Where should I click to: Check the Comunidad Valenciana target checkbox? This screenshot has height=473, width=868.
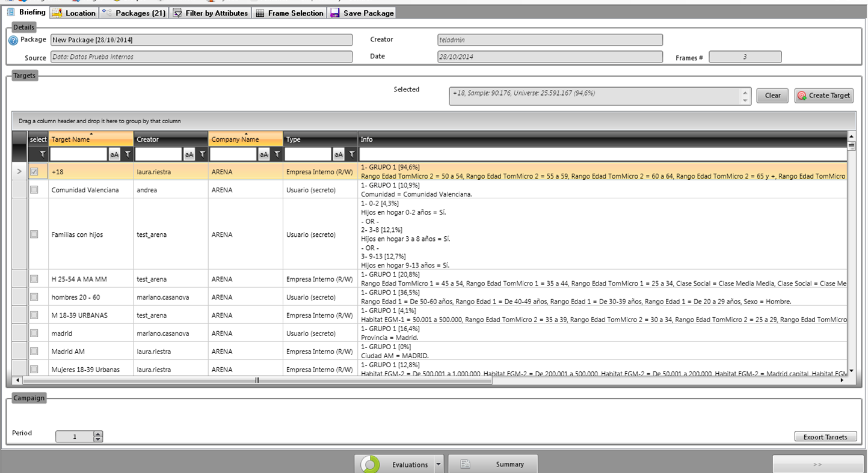pyautogui.click(x=34, y=190)
